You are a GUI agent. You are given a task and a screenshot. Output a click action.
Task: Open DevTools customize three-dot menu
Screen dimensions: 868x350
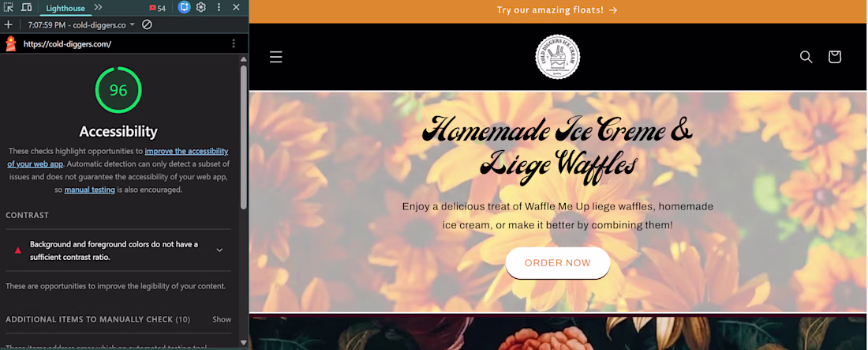219,8
